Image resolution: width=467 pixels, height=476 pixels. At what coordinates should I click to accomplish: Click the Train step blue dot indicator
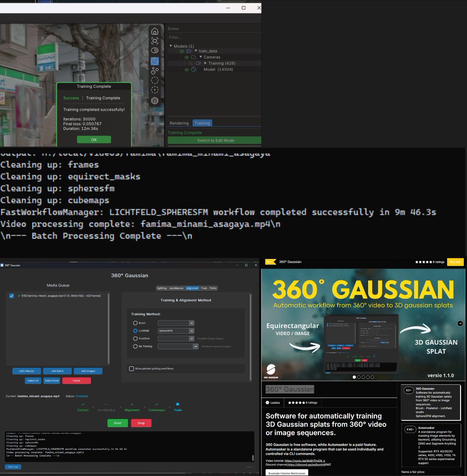(x=177, y=404)
